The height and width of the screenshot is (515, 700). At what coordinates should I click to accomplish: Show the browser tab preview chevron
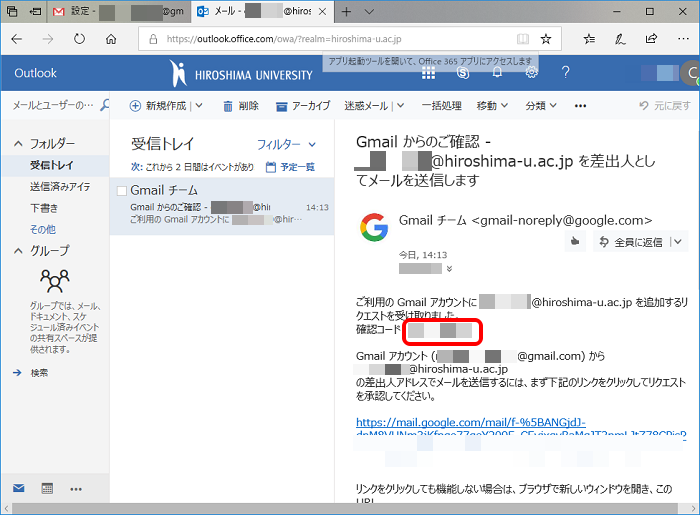pyautogui.click(x=369, y=12)
